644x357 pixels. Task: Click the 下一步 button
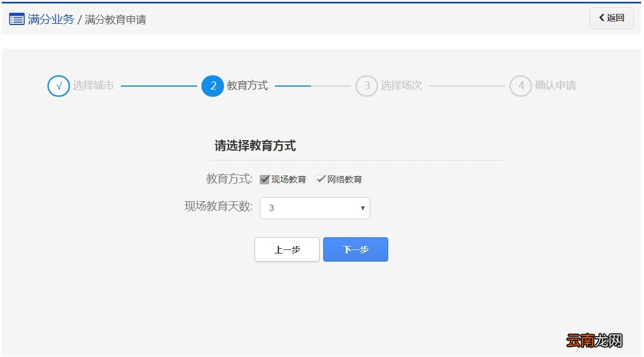pyautogui.click(x=356, y=249)
